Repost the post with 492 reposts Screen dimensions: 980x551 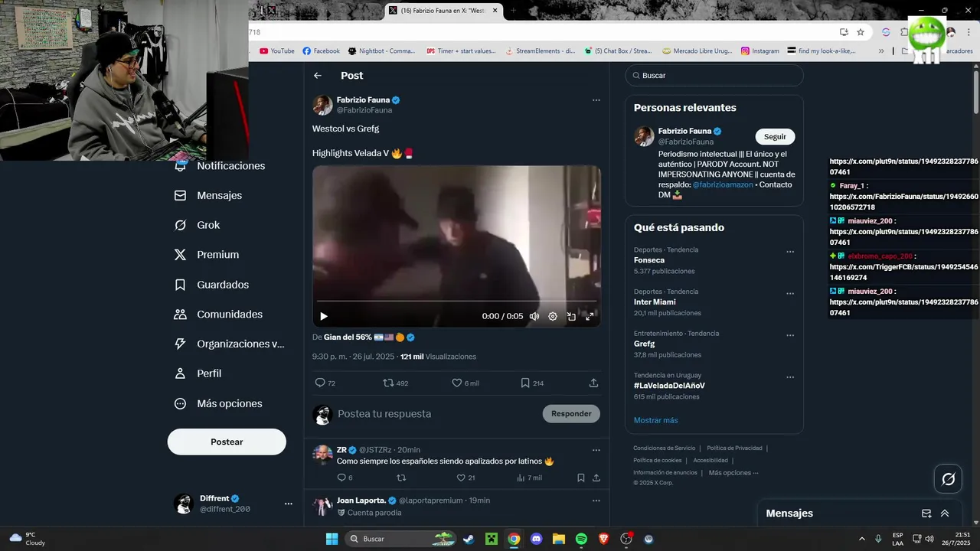tap(388, 383)
